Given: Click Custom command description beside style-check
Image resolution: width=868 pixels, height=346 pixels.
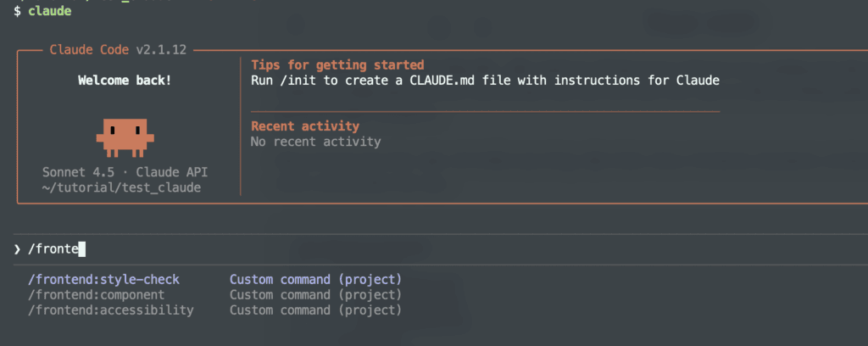Looking at the screenshot, I should coord(315,279).
